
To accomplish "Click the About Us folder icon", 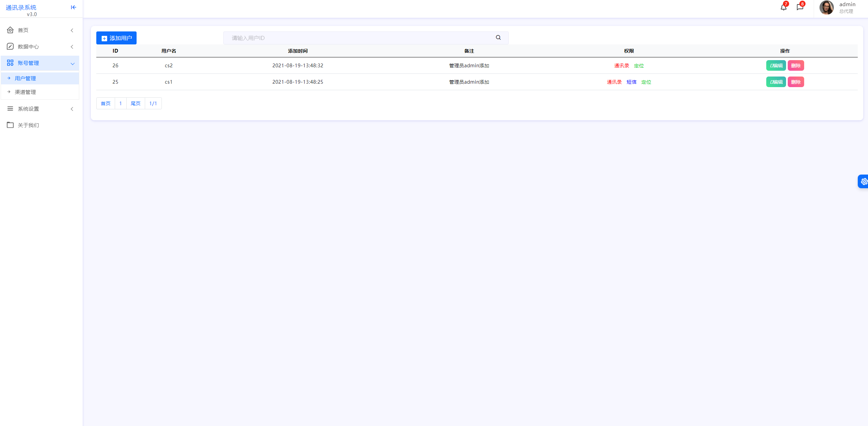I will coord(10,125).
